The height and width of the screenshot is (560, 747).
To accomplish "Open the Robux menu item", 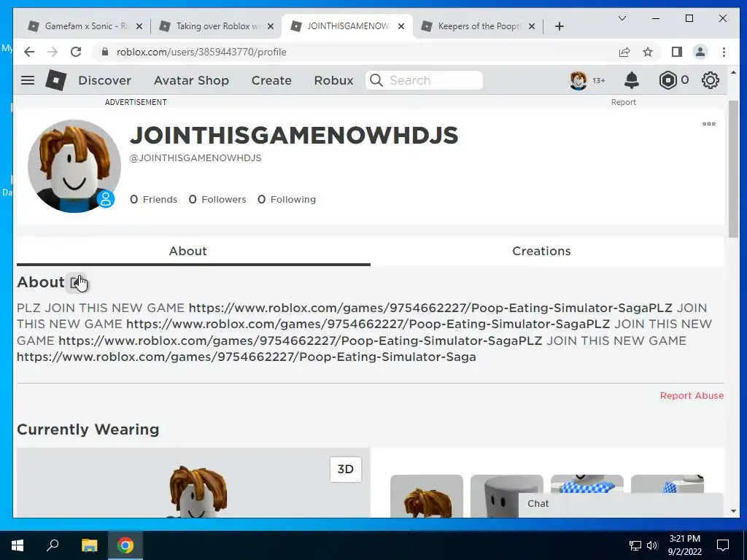I will (x=333, y=80).
